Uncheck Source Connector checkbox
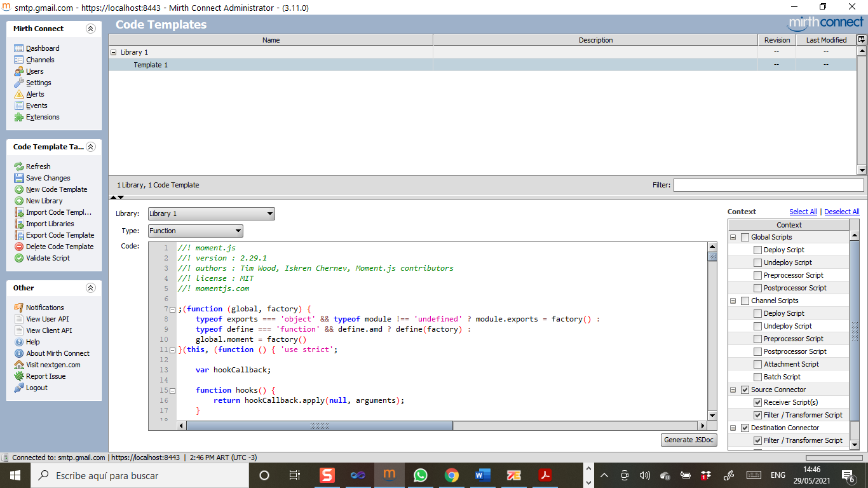Viewport: 868px width, 488px height. point(745,390)
